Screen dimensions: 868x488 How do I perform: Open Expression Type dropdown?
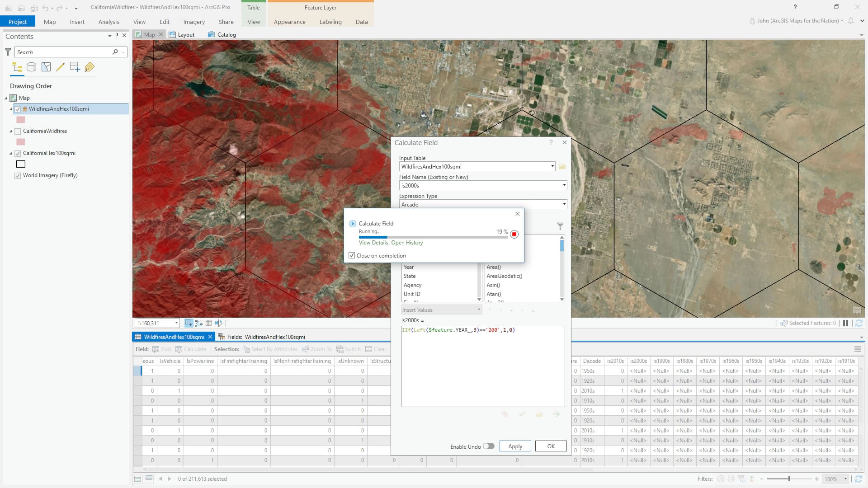click(x=564, y=205)
